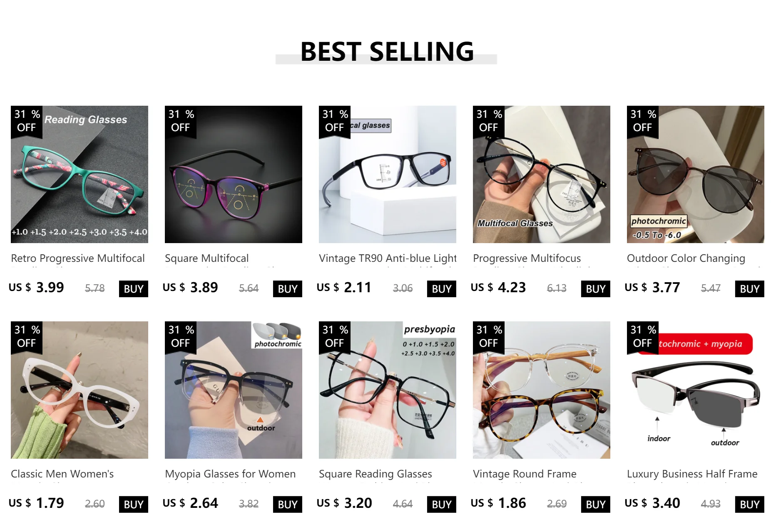Click BUY for the US $3.40 glasses

[x=750, y=505]
